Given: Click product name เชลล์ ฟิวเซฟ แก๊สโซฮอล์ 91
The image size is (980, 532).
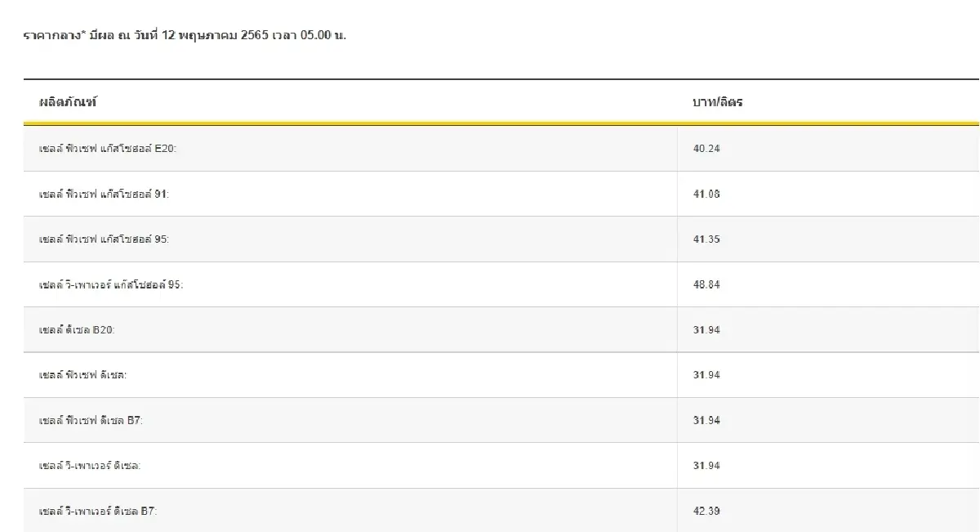Looking at the screenshot, I should click(x=105, y=194).
